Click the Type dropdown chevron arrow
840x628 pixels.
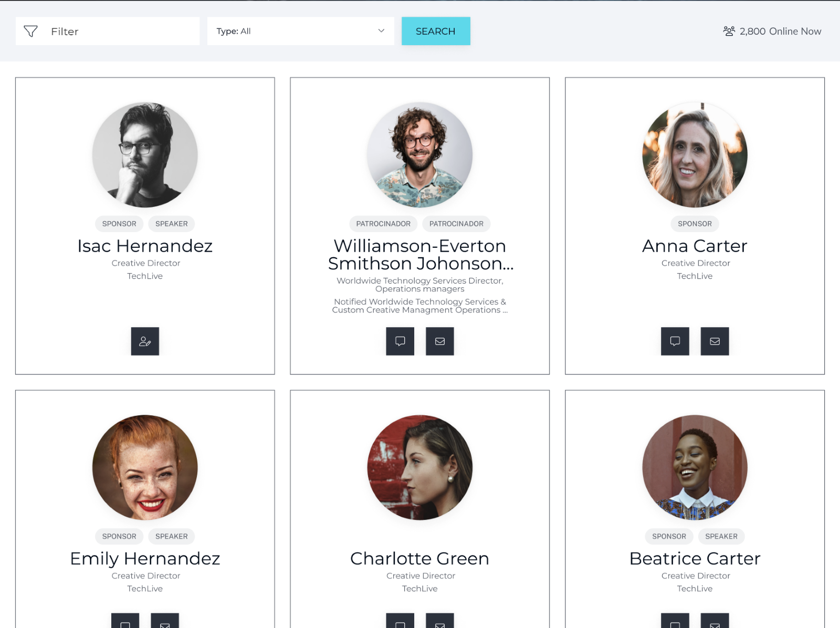(x=381, y=31)
